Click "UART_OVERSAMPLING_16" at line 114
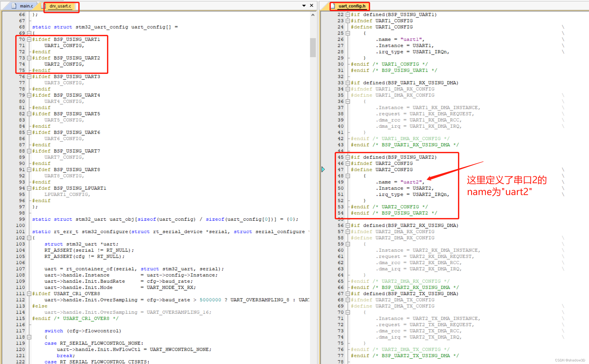This screenshot has width=589, height=364. 178,312
